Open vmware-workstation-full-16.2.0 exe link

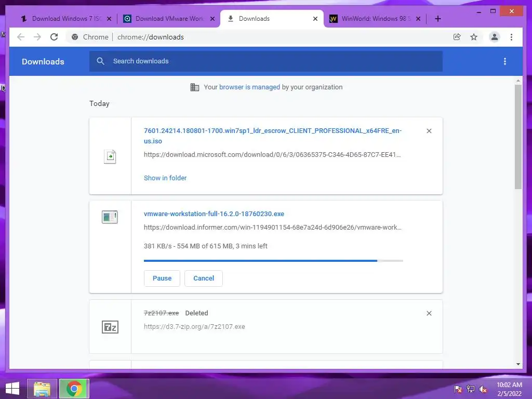(214, 214)
